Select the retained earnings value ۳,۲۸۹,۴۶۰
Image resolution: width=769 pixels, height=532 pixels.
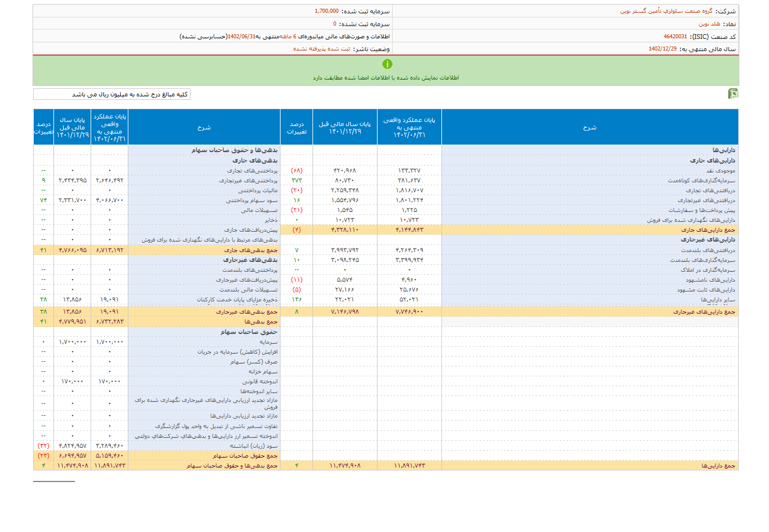coord(110,446)
